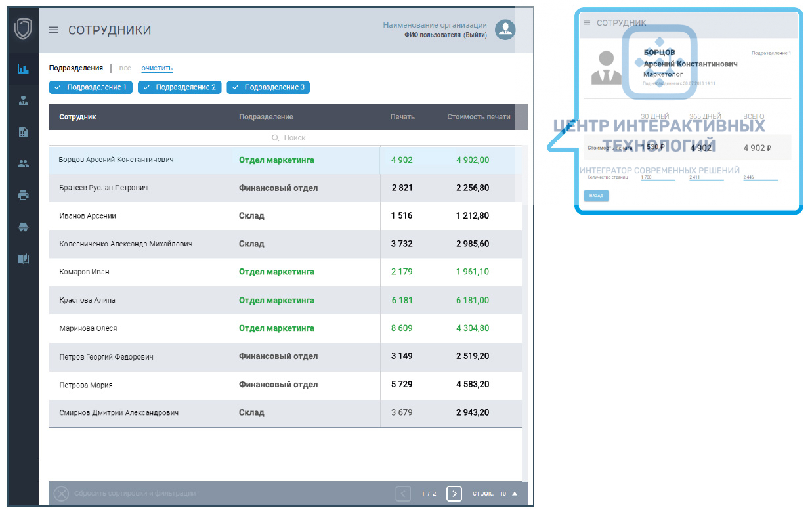812x514 pixels.
Task: Click the user avatar in the header
Action: (505, 30)
